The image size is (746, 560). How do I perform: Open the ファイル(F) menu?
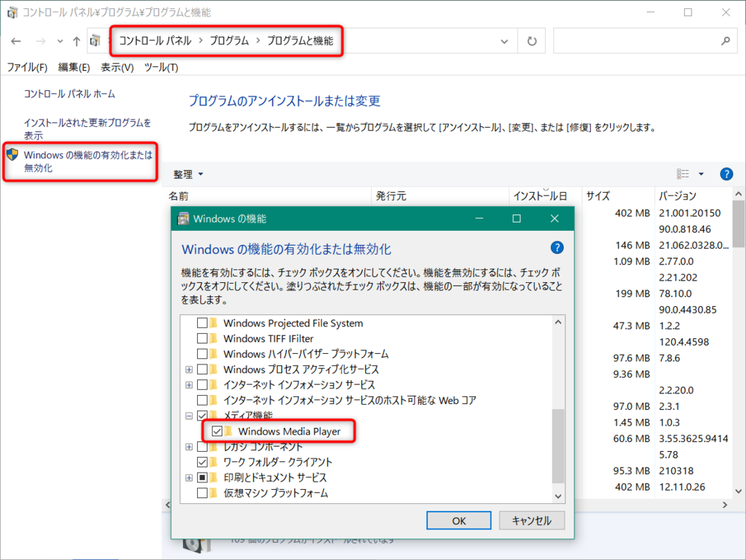coord(27,67)
